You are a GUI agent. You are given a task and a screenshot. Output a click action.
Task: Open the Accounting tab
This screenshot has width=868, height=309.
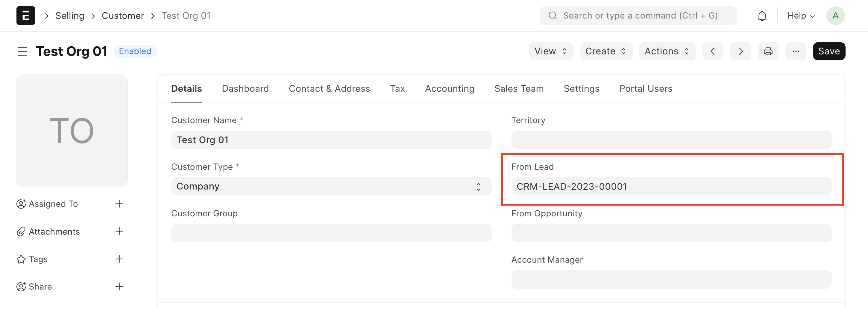[450, 88]
